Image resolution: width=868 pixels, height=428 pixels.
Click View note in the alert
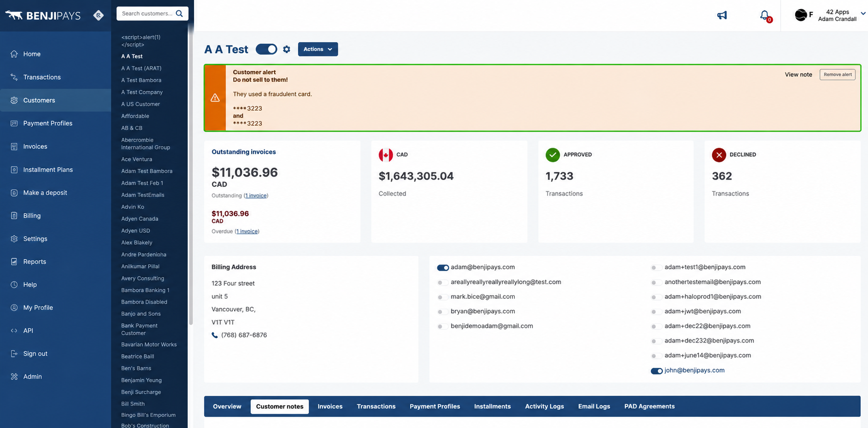[799, 74]
